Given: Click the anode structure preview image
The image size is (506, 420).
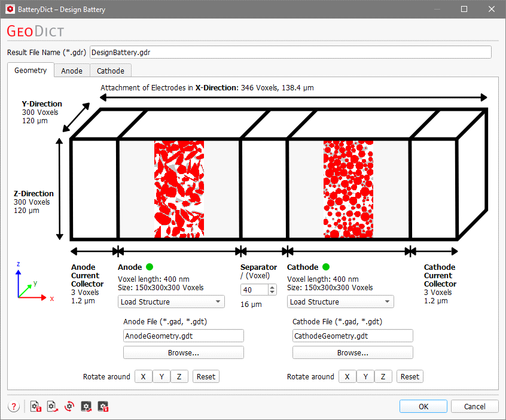Looking at the screenshot, I should pyautogui.click(x=179, y=189).
